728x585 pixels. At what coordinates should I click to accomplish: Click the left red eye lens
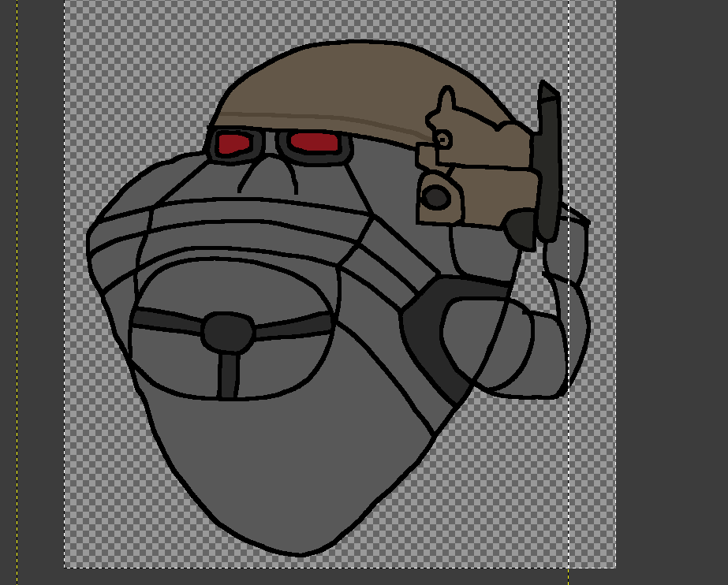pos(234,143)
